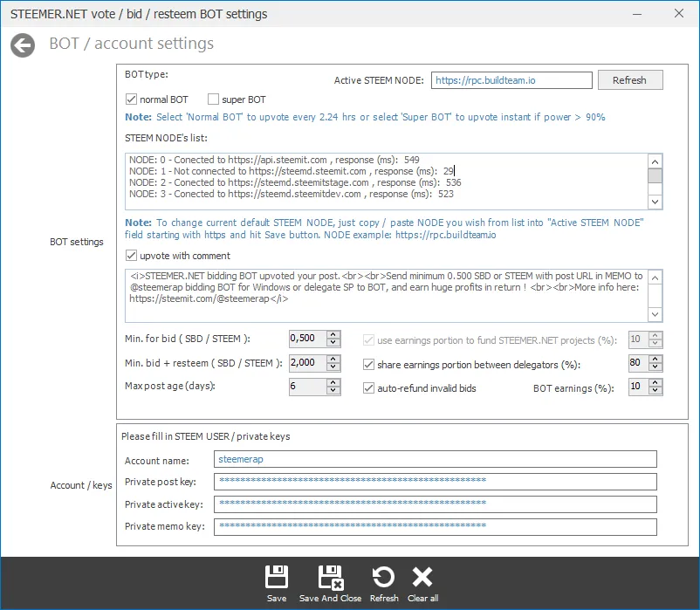Click the Save label in bottom bar

(277, 599)
